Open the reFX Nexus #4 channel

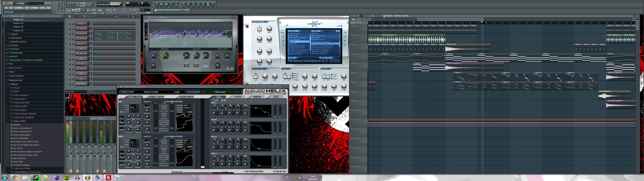81,28
